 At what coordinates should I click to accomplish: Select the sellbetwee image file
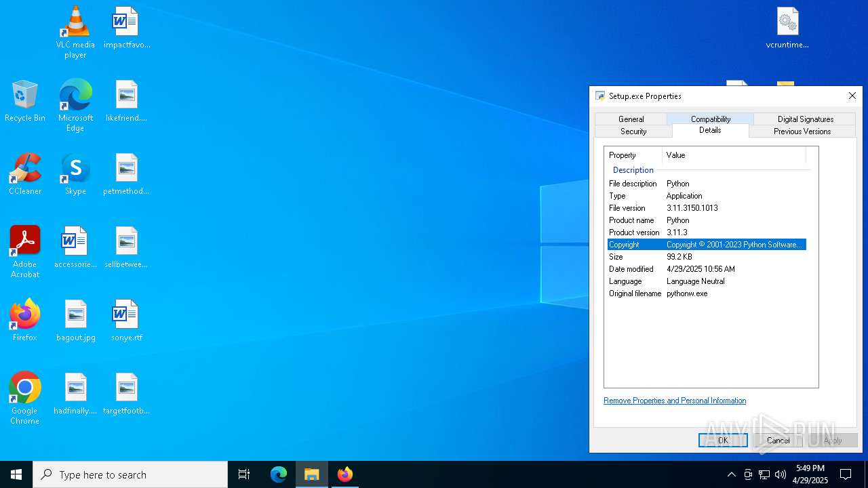point(127,247)
